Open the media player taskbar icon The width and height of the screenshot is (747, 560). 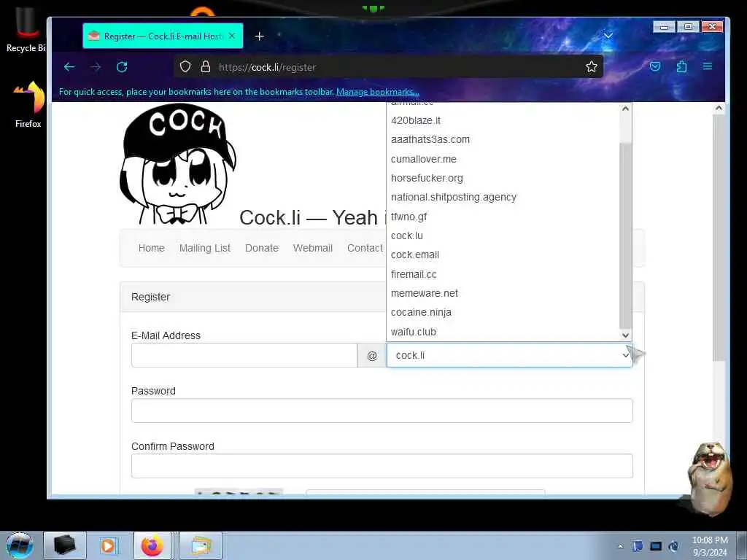click(108, 545)
